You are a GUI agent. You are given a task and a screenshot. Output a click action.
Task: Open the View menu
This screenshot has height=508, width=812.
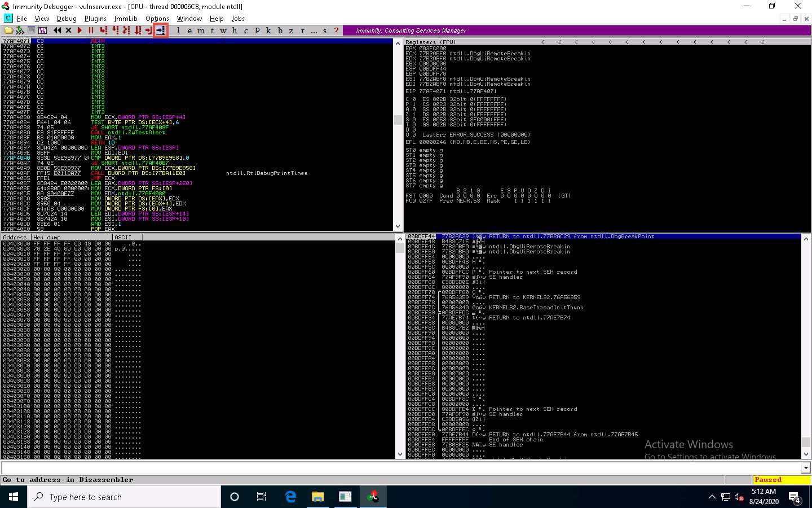point(42,19)
